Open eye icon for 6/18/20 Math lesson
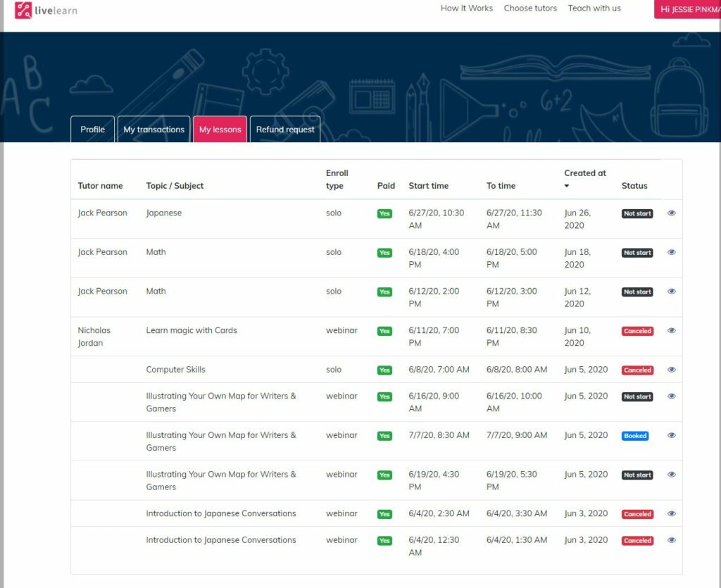721x588 pixels. [671, 252]
